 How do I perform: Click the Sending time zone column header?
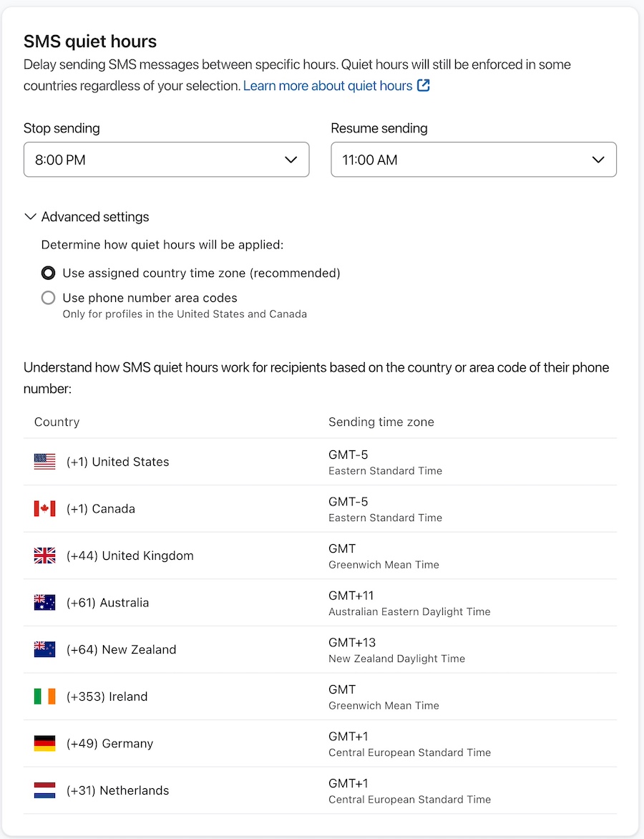pos(381,422)
